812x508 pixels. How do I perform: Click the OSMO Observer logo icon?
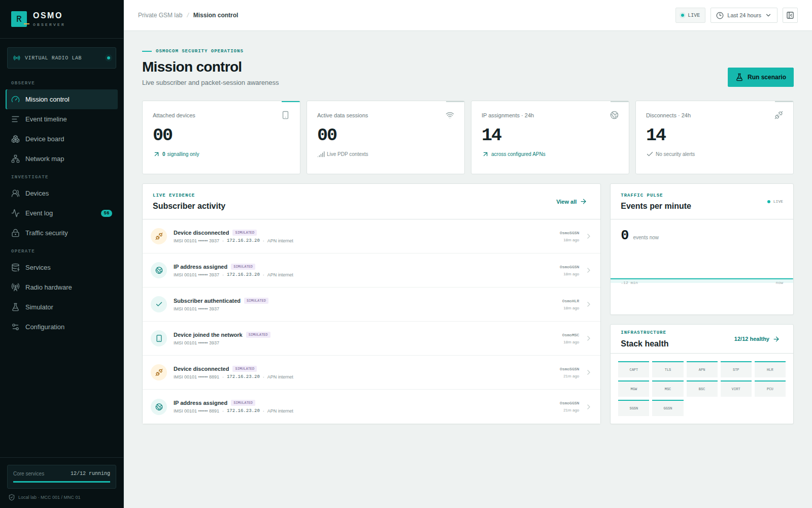[x=19, y=19]
